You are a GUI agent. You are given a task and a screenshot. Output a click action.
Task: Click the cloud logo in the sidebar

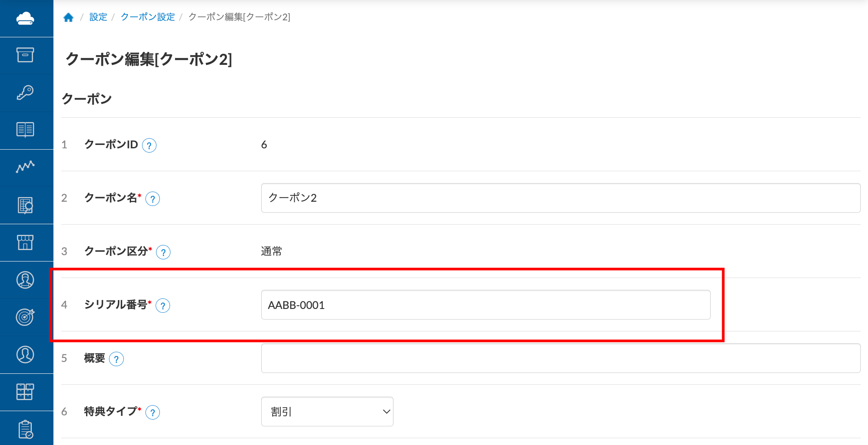point(25,19)
